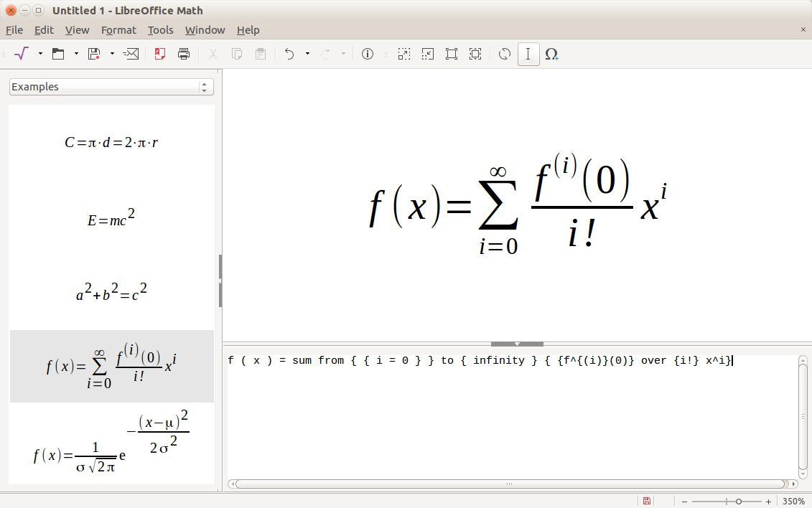
Task: Click the Update formula icon
Action: coord(505,54)
